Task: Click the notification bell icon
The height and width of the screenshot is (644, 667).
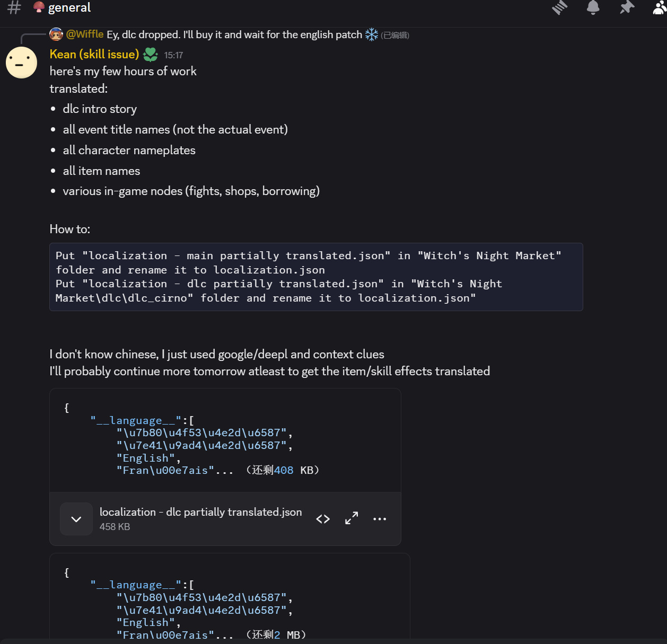Action: coord(593,8)
